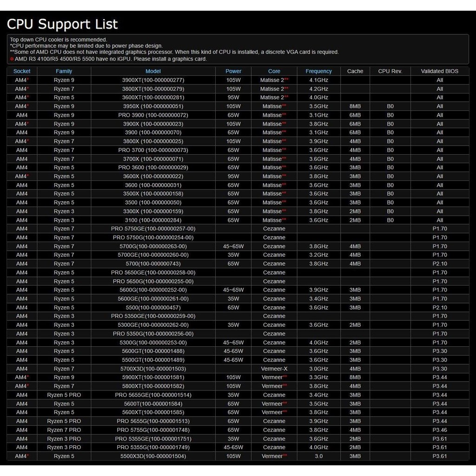Select model 3800X (100-000000025)
This screenshot has width=476, height=476.
click(153, 141)
